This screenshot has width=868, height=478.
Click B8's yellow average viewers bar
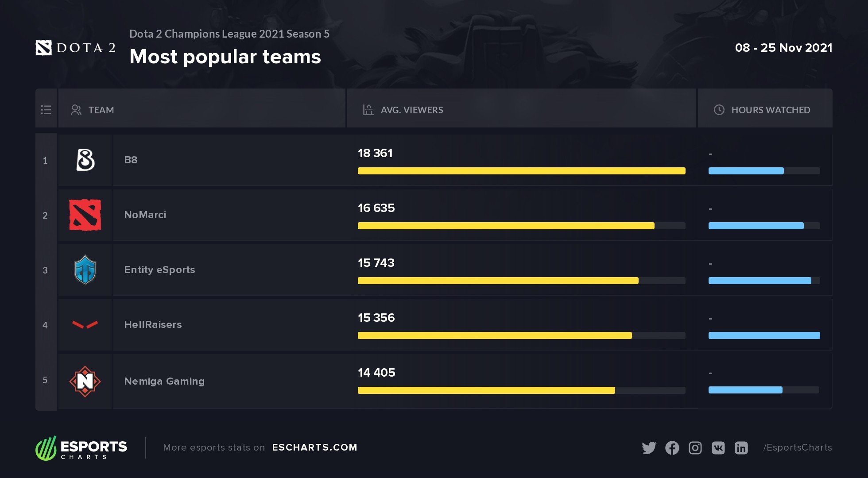[521, 171]
